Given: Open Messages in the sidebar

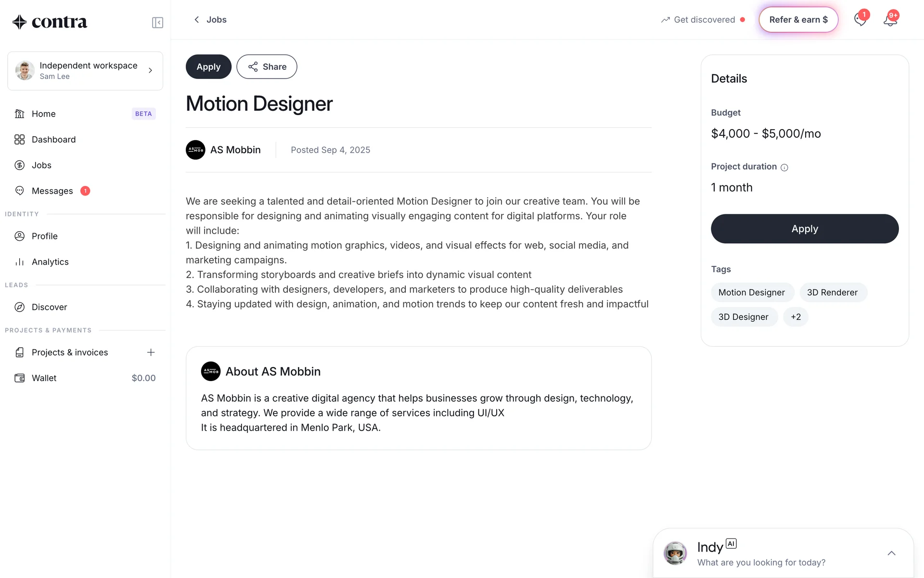Looking at the screenshot, I should click(52, 191).
